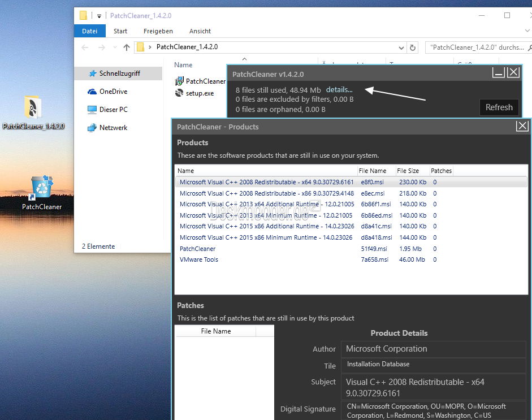Viewport: 532px width, 420px height.
Task: Select Visual C++ 2015 x86 Additional Runtime row
Action: tap(351, 226)
